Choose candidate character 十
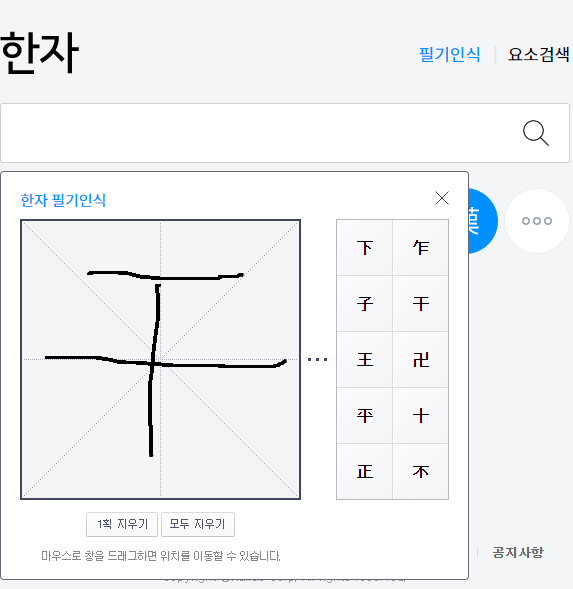 coord(420,415)
